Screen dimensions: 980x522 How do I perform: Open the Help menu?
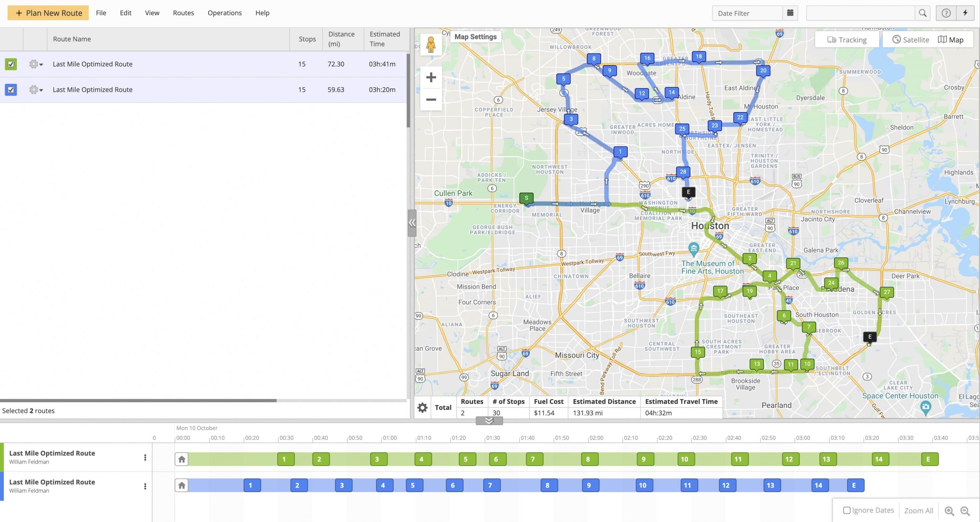(262, 13)
